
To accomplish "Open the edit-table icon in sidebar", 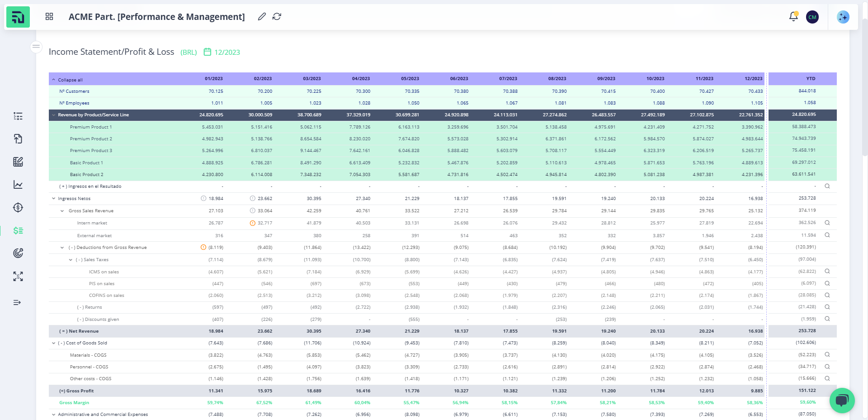I will tap(18, 162).
